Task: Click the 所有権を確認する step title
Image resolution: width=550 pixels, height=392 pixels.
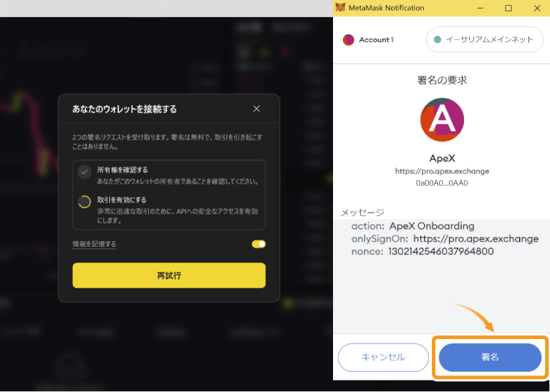Action: coord(122,170)
